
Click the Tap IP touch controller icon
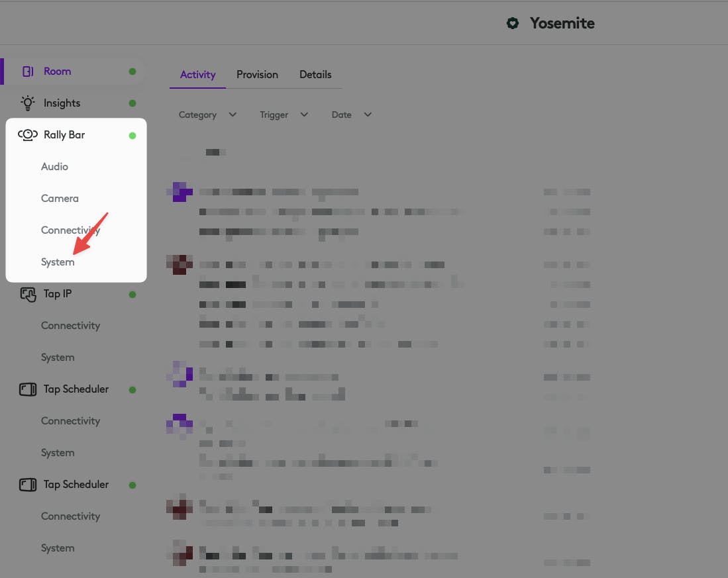(28, 294)
